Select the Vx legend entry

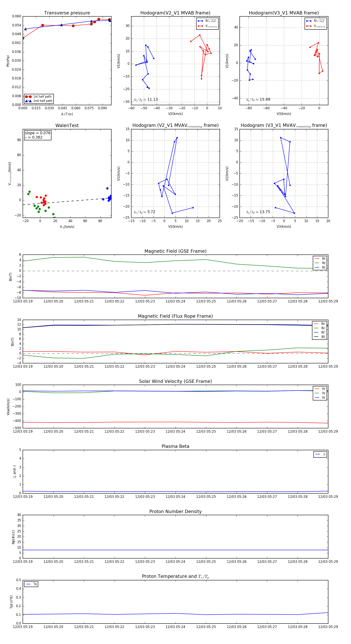(320, 389)
